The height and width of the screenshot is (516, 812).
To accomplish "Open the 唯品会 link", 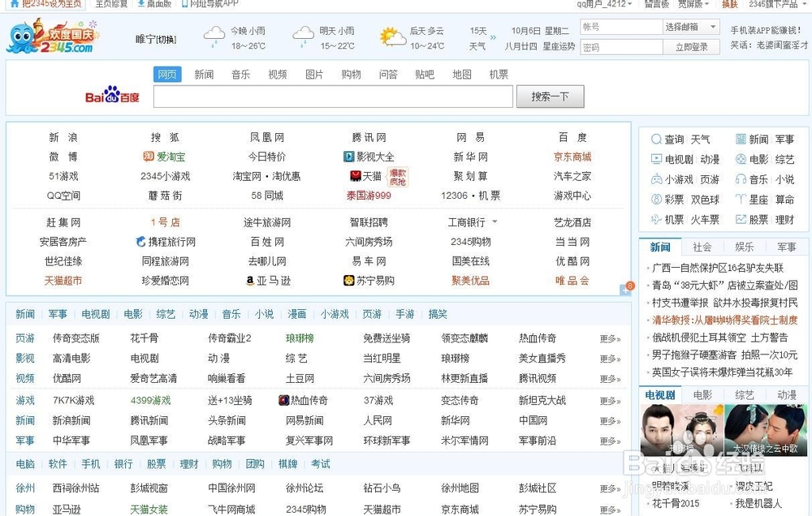I will click(x=572, y=281).
